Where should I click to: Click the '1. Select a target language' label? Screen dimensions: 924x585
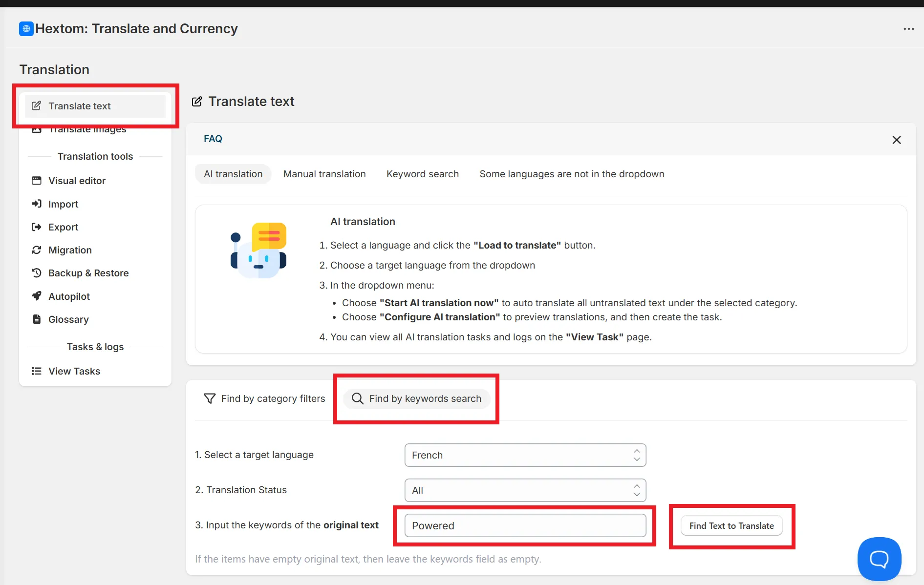coord(254,455)
